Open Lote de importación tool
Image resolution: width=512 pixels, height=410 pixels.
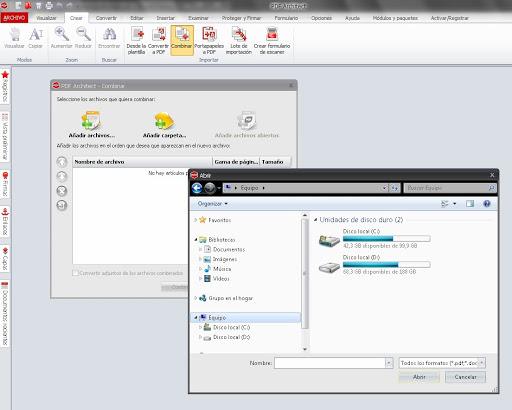click(239, 40)
